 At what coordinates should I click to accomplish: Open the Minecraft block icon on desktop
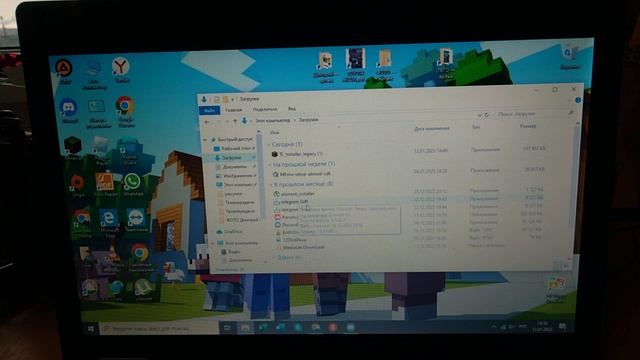click(x=73, y=148)
